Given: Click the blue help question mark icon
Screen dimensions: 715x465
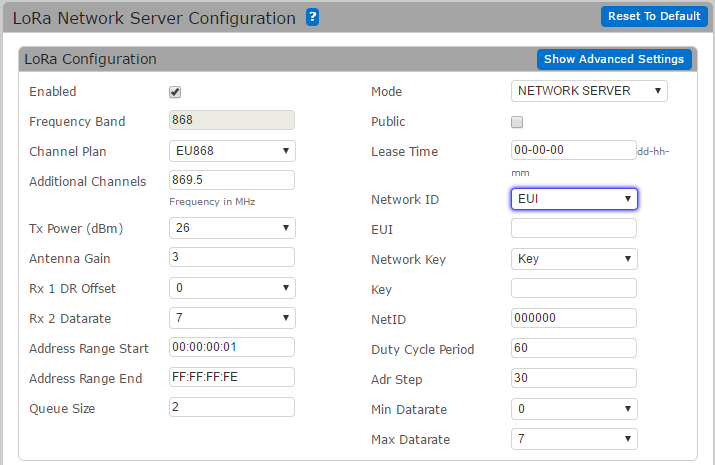Looking at the screenshot, I should [x=312, y=17].
